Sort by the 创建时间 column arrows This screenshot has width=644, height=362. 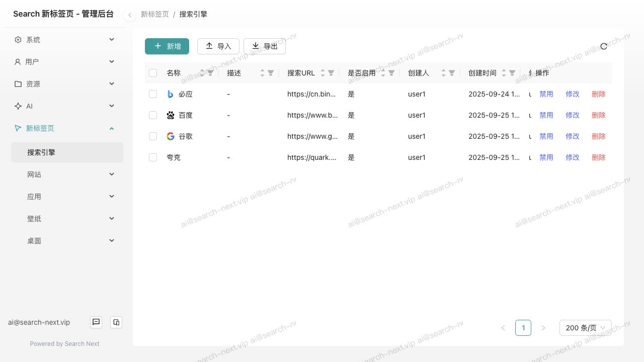point(504,73)
